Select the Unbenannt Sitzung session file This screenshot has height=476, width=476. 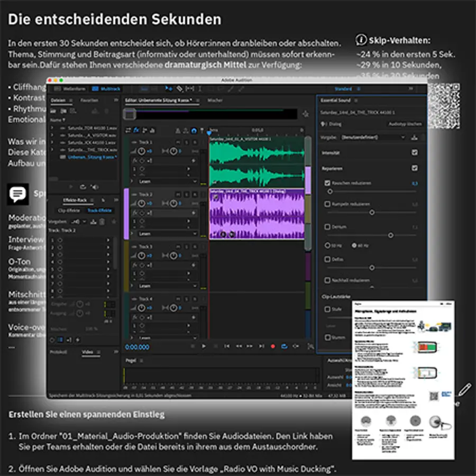click(92, 157)
